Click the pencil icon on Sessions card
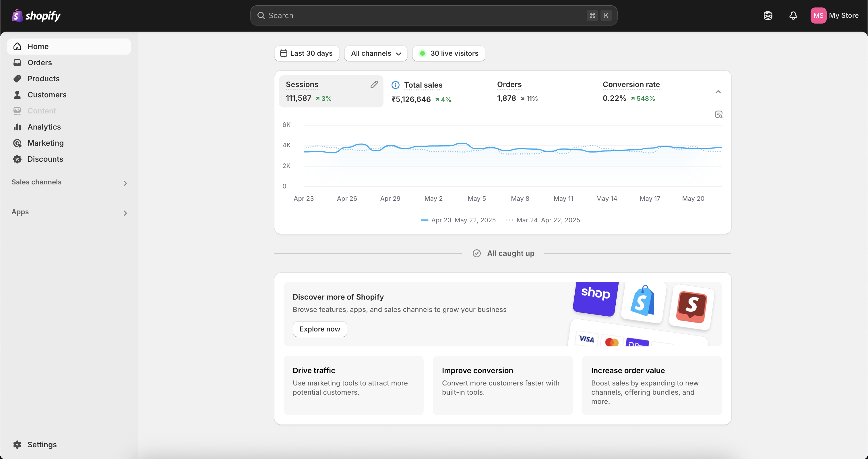This screenshot has height=459, width=868. [374, 85]
